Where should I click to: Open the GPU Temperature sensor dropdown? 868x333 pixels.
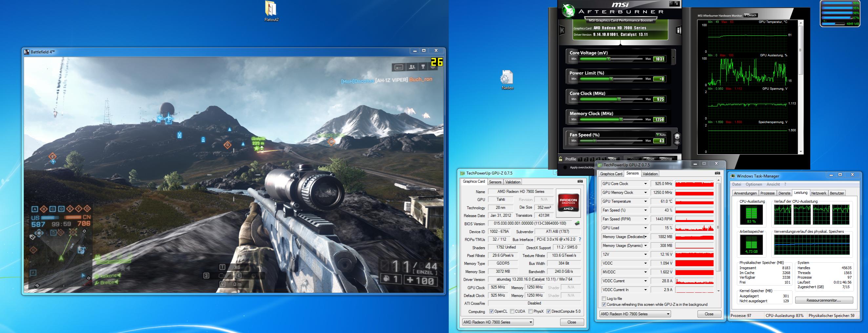[x=645, y=201]
